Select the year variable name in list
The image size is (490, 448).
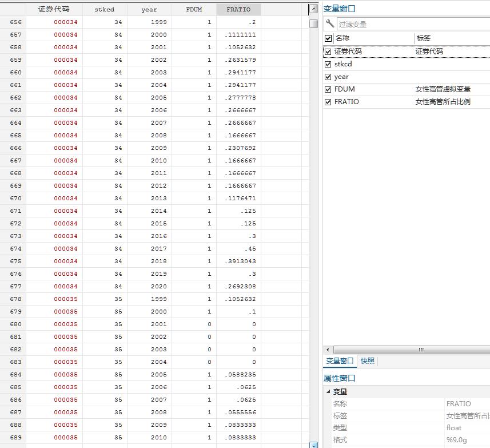(341, 77)
